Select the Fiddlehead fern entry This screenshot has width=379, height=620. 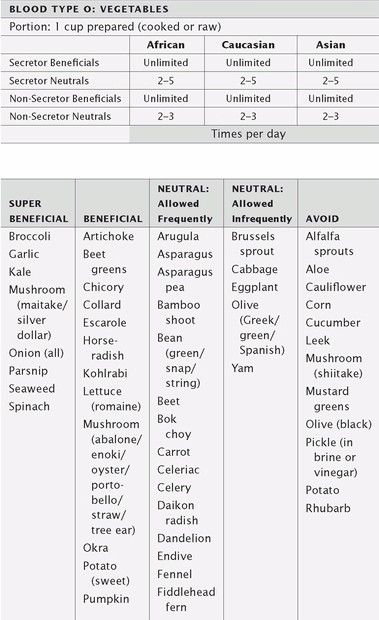pos(186,599)
